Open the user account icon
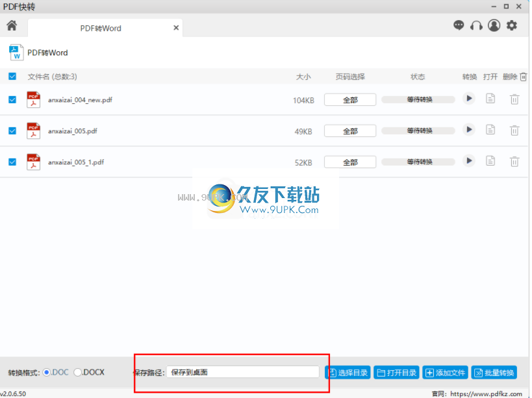The height and width of the screenshot is (398, 532). 494,25
